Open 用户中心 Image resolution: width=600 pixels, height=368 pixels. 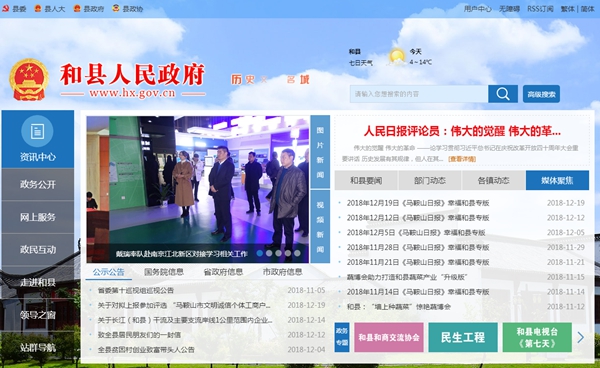pyautogui.click(x=478, y=9)
